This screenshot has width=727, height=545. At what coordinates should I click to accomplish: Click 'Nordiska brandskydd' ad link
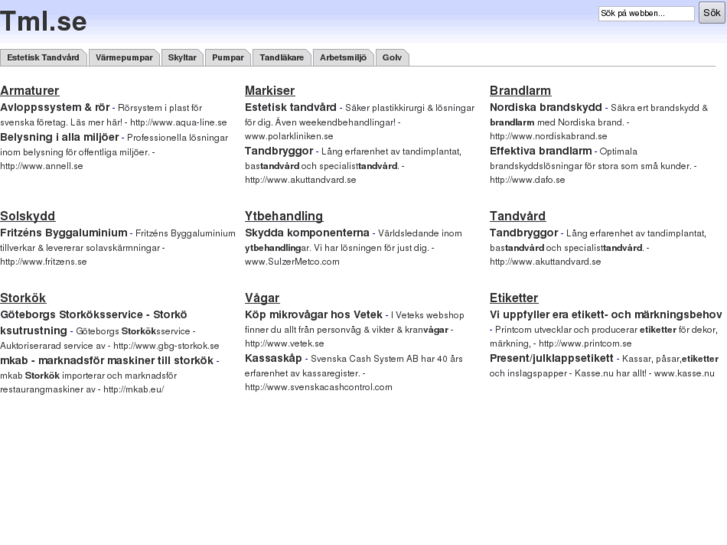coord(546,108)
